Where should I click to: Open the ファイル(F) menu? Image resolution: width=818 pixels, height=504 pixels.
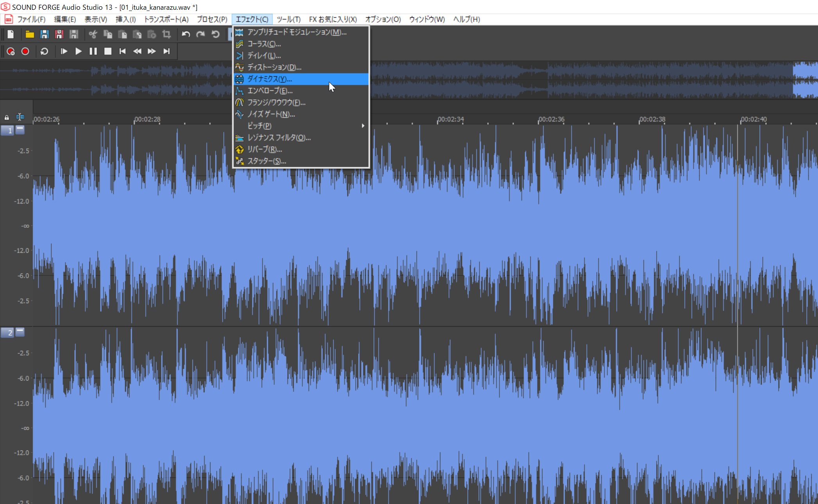pos(31,19)
